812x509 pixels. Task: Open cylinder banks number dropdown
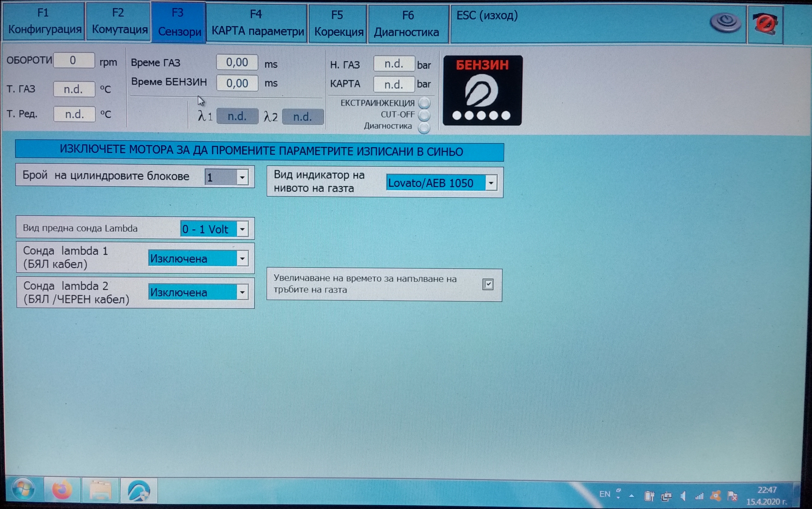pos(242,177)
